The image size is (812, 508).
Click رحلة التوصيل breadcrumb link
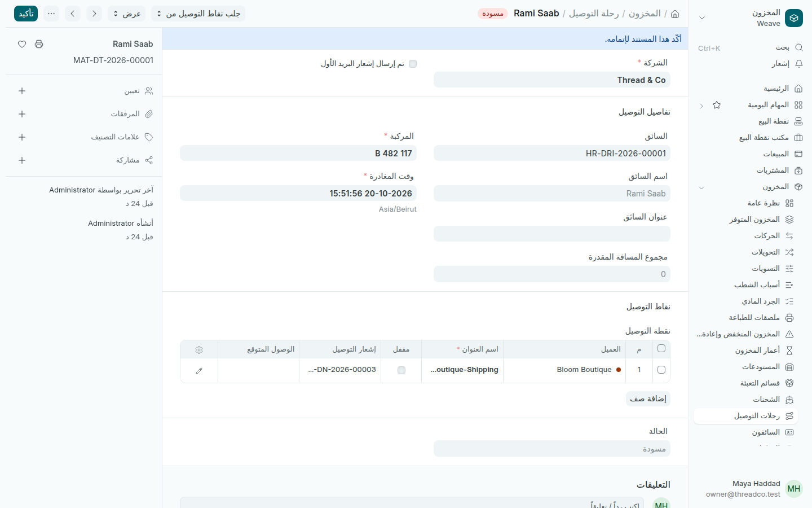coord(594,14)
